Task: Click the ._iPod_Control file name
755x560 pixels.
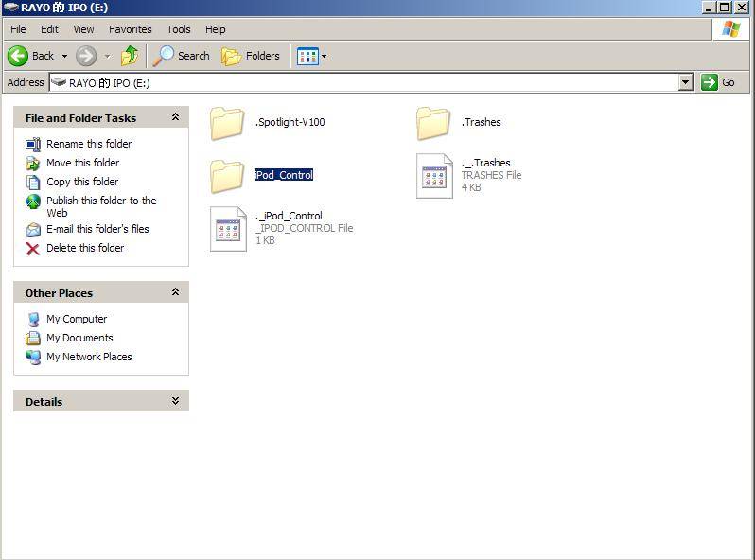Action: (x=289, y=216)
